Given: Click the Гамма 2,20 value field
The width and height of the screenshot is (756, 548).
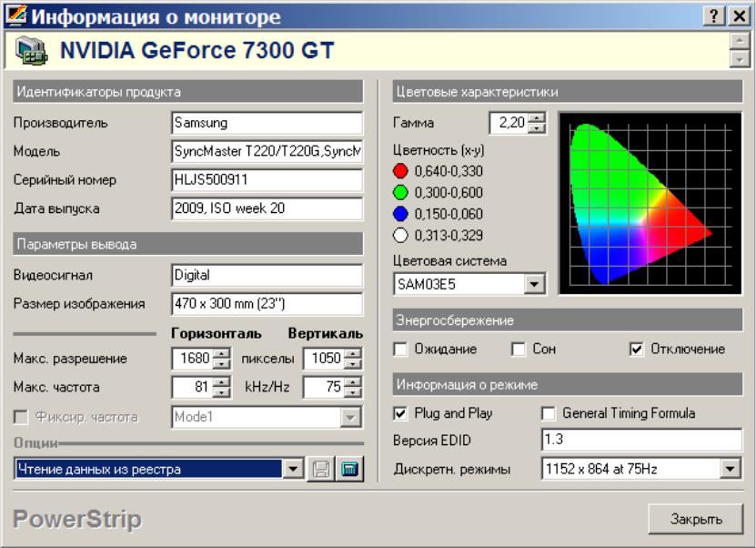Looking at the screenshot, I should [509, 123].
